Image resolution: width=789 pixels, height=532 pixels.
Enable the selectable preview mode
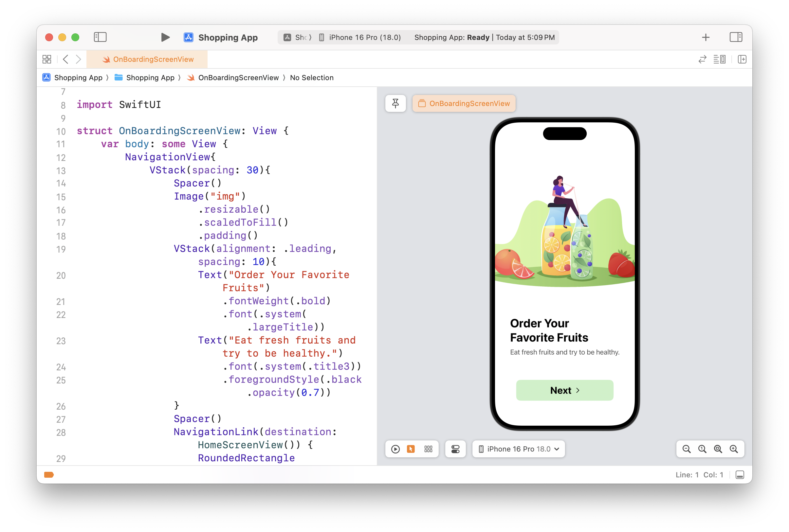pos(411,449)
